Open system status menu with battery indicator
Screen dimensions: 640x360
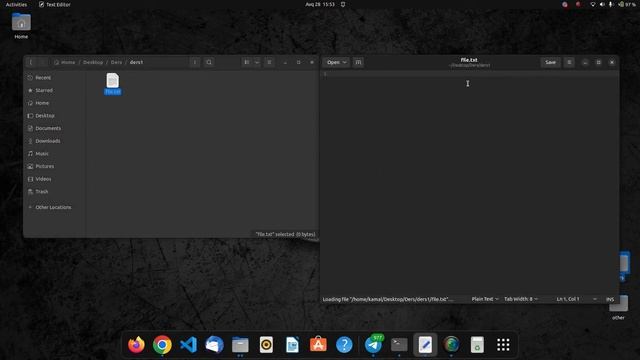tap(612, 4)
